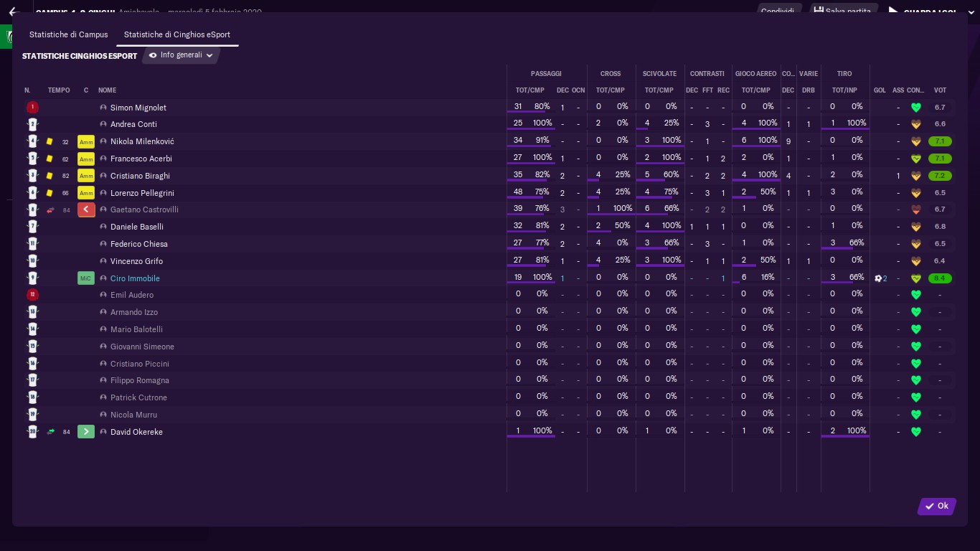The width and height of the screenshot is (980, 551).
Task: Sort by VOT rating column header
Action: pos(940,90)
